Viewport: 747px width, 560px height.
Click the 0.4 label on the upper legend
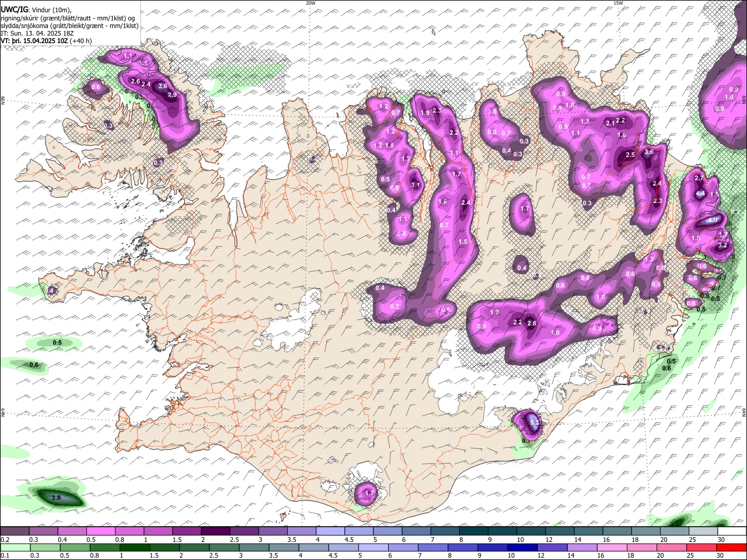tap(62, 540)
